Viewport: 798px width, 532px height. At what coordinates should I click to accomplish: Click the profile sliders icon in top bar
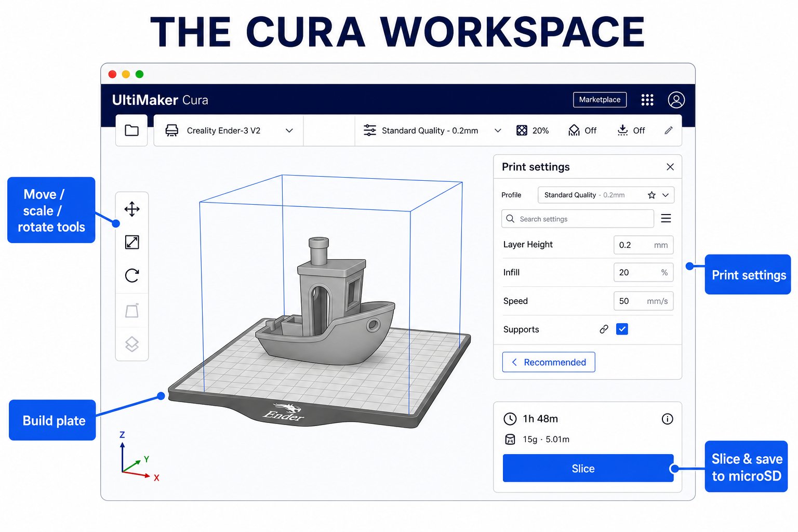370,130
